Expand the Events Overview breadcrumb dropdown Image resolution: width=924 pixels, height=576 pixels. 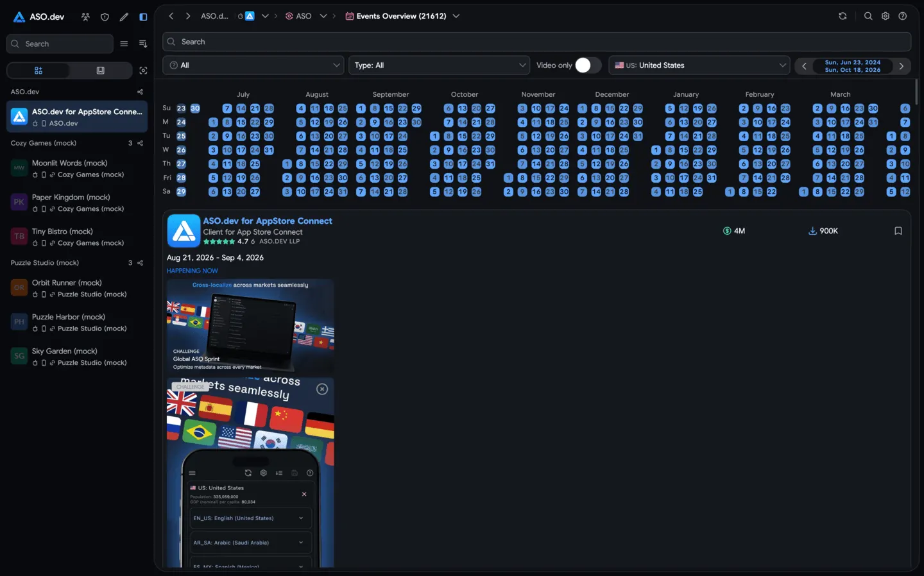[456, 16]
